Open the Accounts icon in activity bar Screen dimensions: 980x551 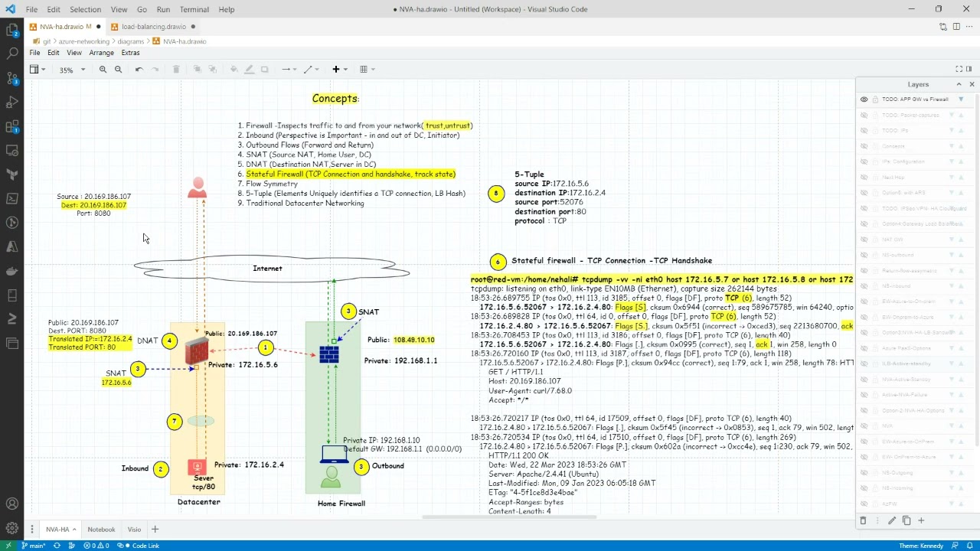pyautogui.click(x=12, y=504)
